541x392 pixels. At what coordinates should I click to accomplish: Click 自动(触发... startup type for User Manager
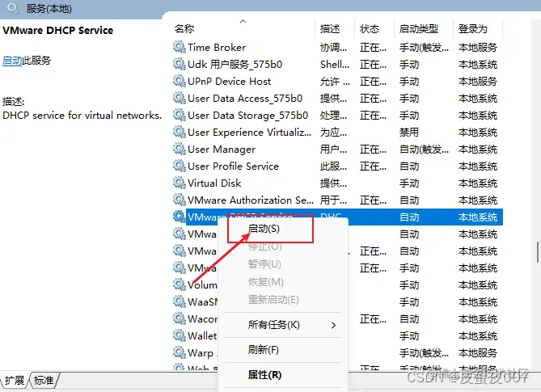tap(424, 150)
